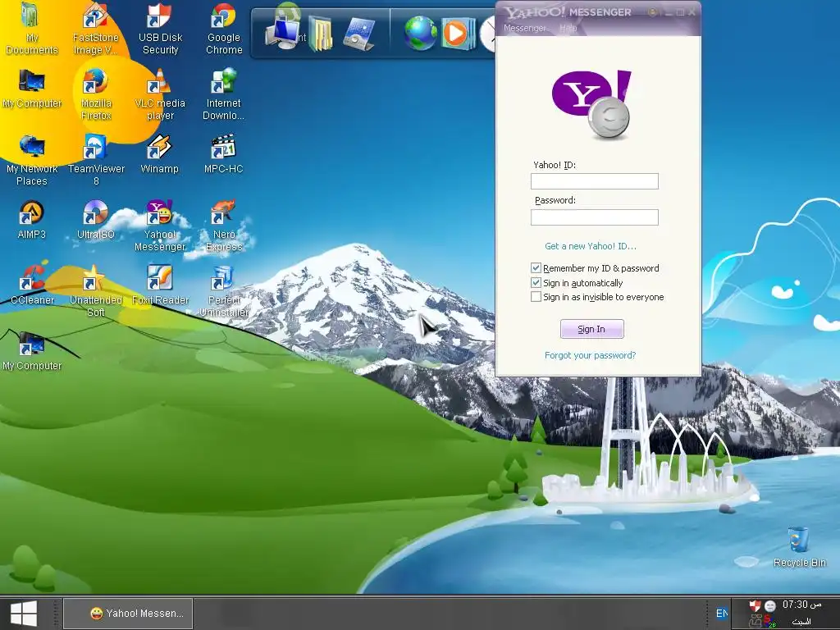
Task: Enable Sign in as invisible to everyone
Action: (536, 296)
